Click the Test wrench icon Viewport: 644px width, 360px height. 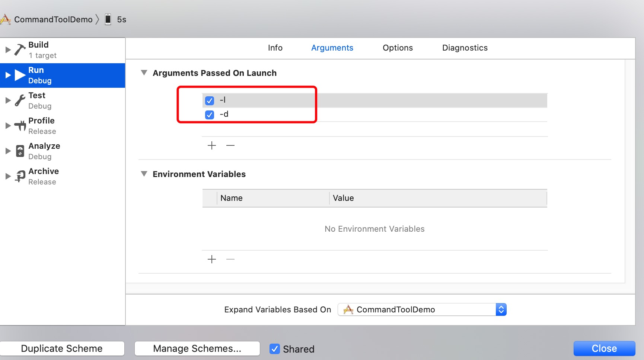(x=20, y=100)
